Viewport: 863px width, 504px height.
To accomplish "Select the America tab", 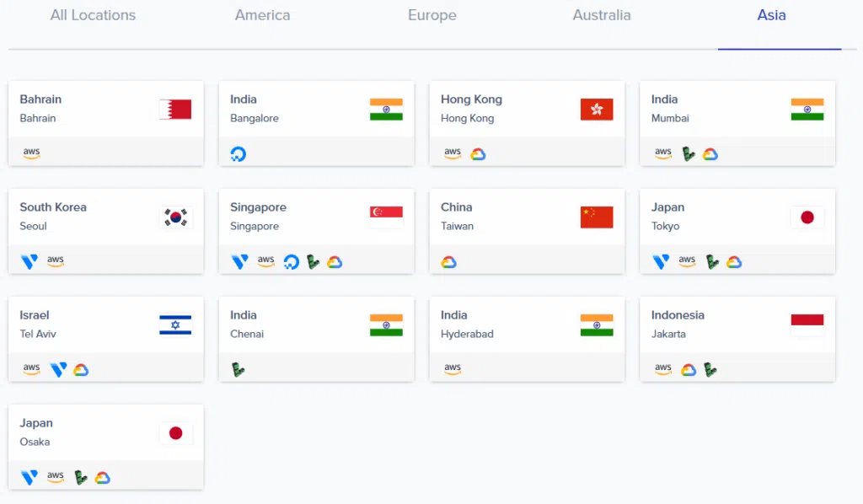I will 263,15.
